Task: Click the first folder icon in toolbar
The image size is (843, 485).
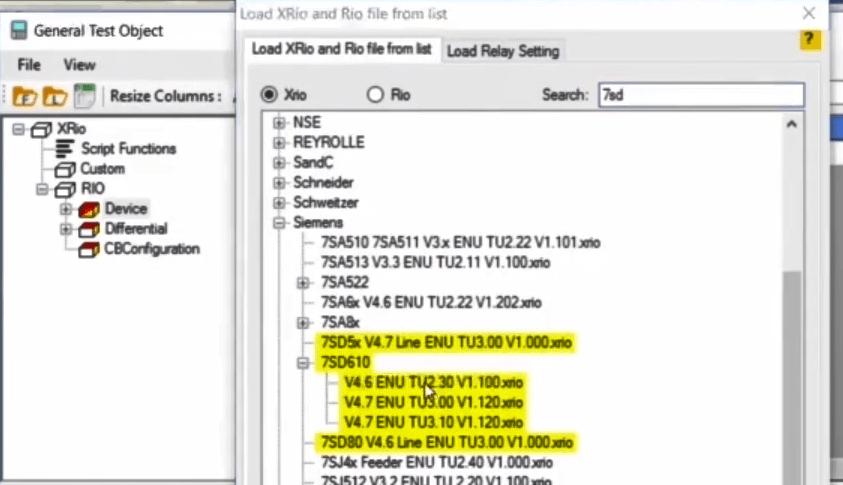Action: (24, 96)
